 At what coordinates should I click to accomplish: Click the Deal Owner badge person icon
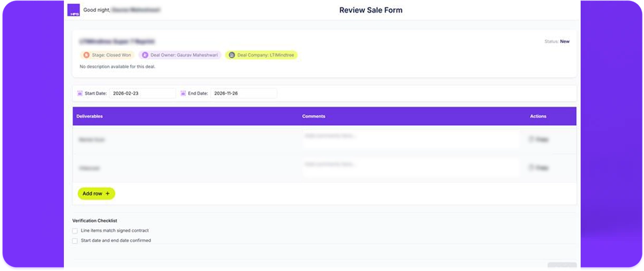[x=145, y=55]
